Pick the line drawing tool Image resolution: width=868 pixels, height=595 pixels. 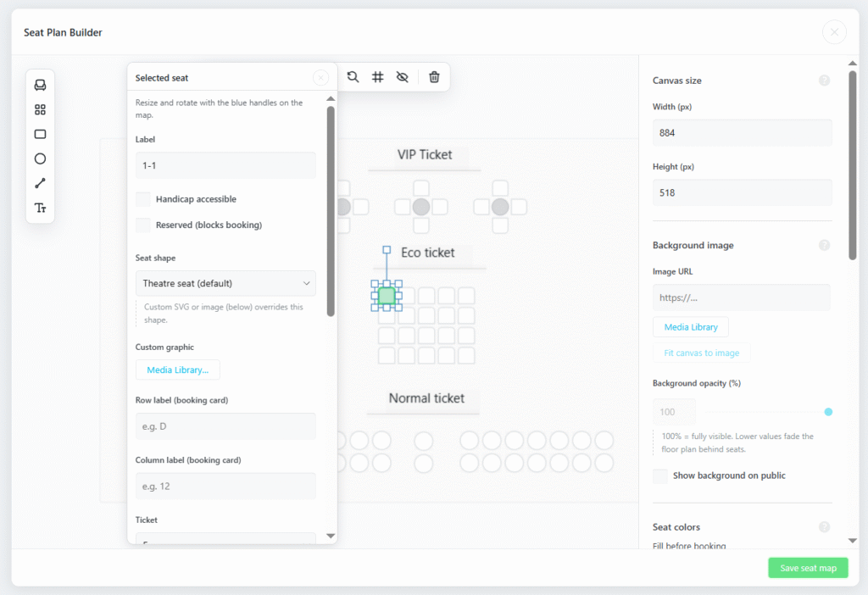click(x=40, y=183)
